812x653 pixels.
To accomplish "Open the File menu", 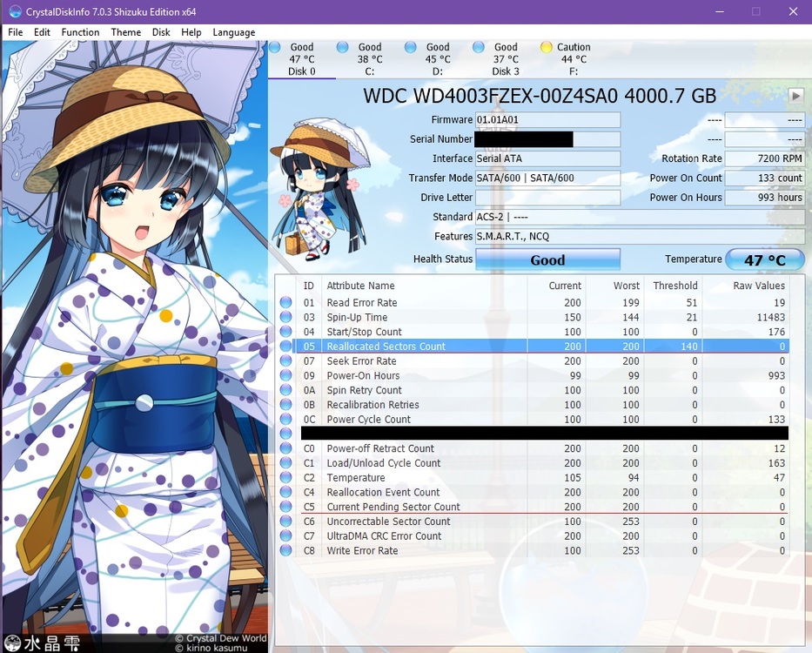I will [x=16, y=32].
